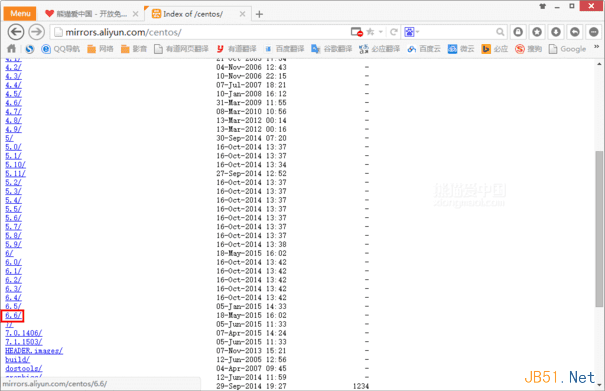This screenshot has height=391, width=605.
Task: Open the Sogou browser bookmark icon
Action: 30,49
